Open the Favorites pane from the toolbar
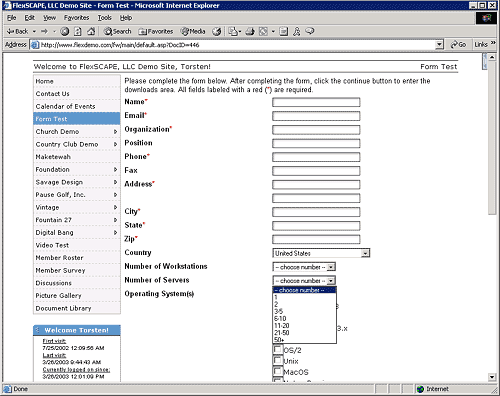The width and height of the screenshot is (500, 396). (x=156, y=32)
